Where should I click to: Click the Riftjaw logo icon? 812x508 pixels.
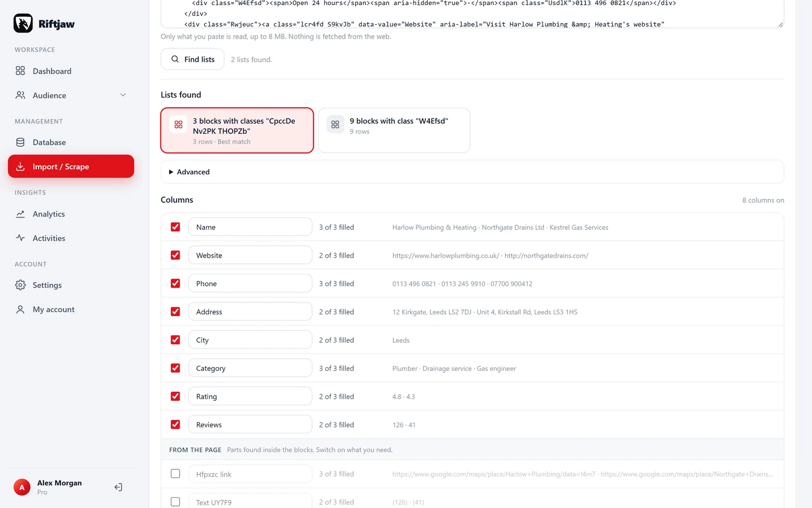point(23,23)
